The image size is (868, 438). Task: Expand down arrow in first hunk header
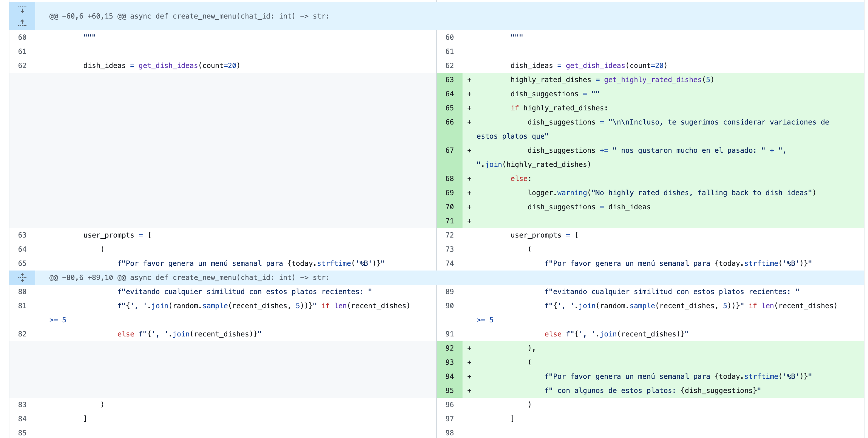(x=22, y=9)
